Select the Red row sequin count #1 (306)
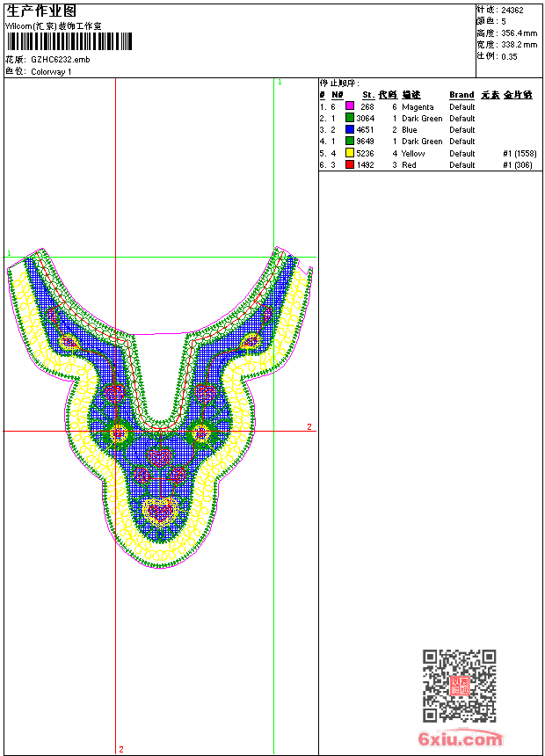Viewport: 545px width, 756px height. pyautogui.click(x=519, y=164)
